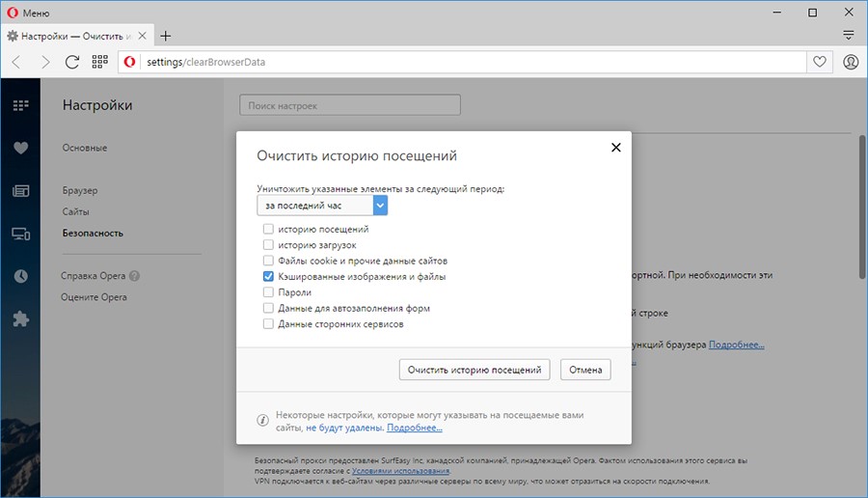Click the Opera icon in address bar
868x498 pixels.
129,62
